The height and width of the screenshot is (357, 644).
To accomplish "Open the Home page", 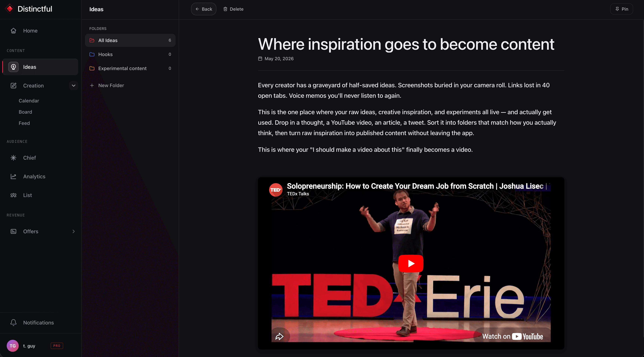I will [x=40, y=31].
